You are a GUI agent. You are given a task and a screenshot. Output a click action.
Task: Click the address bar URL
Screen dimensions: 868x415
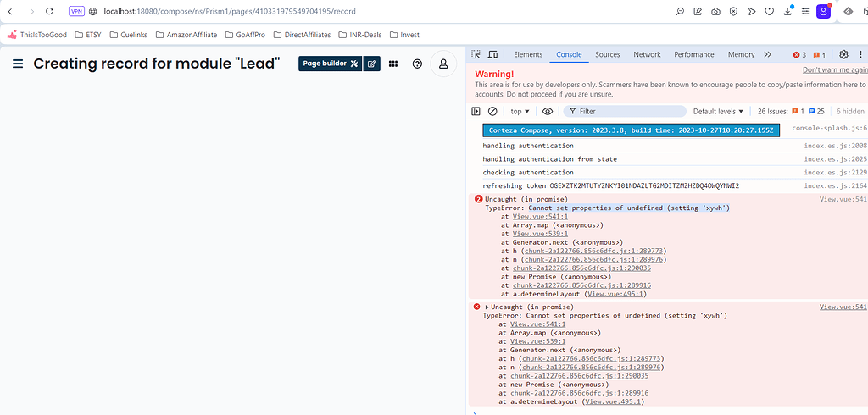pos(230,11)
